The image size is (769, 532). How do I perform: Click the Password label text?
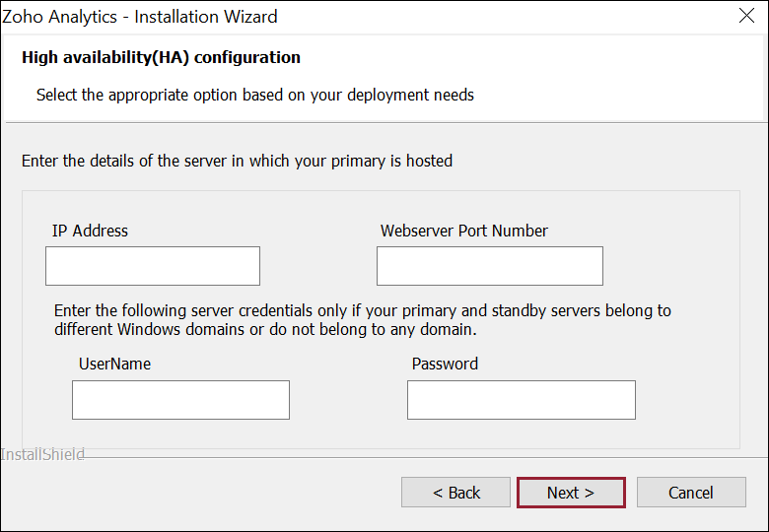pyautogui.click(x=445, y=364)
